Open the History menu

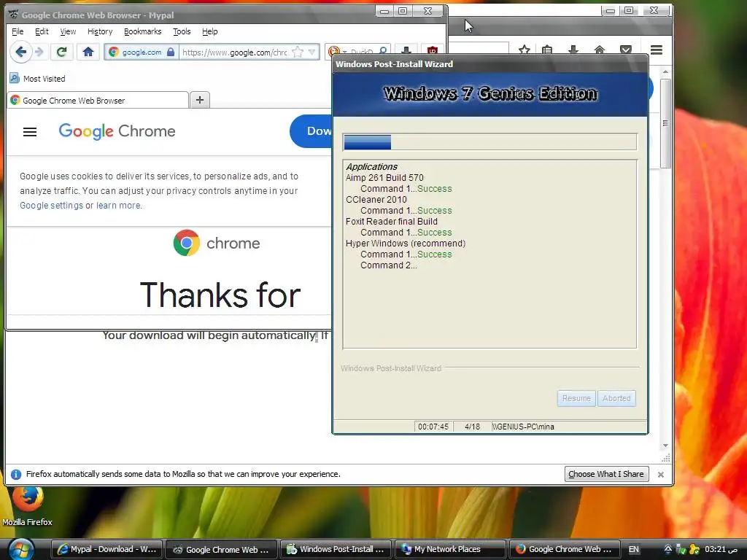click(x=99, y=31)
